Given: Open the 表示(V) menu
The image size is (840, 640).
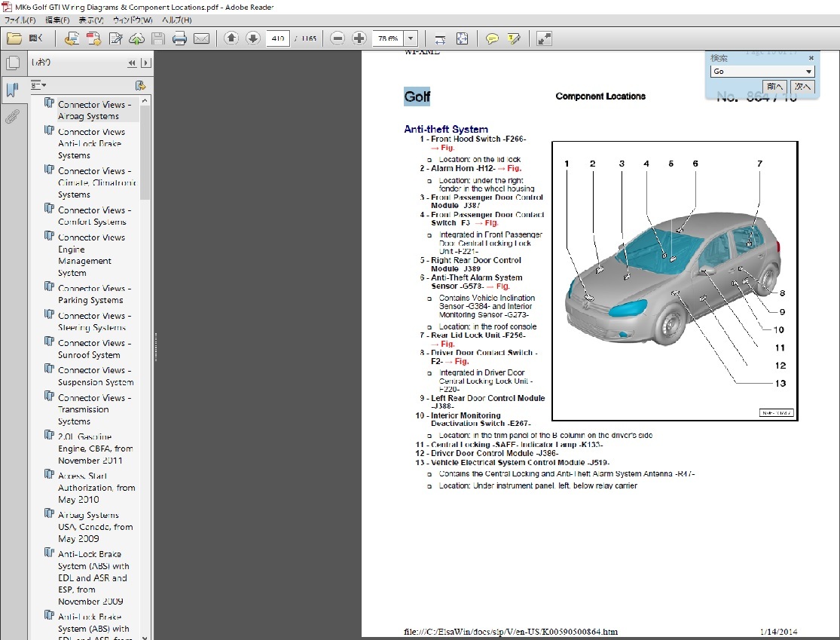Looking at the screenshot, I should 91,20.
